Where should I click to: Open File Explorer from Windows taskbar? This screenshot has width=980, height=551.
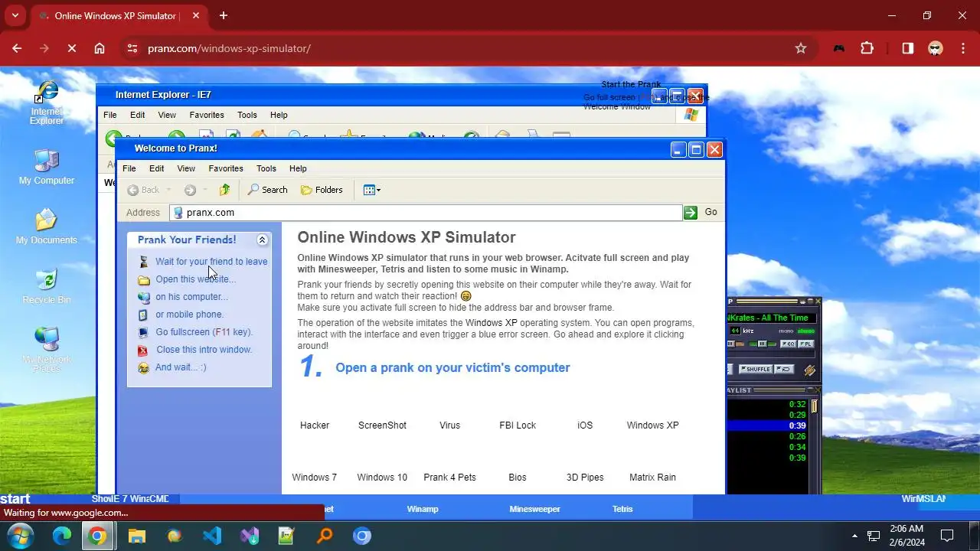pos(136,536)
